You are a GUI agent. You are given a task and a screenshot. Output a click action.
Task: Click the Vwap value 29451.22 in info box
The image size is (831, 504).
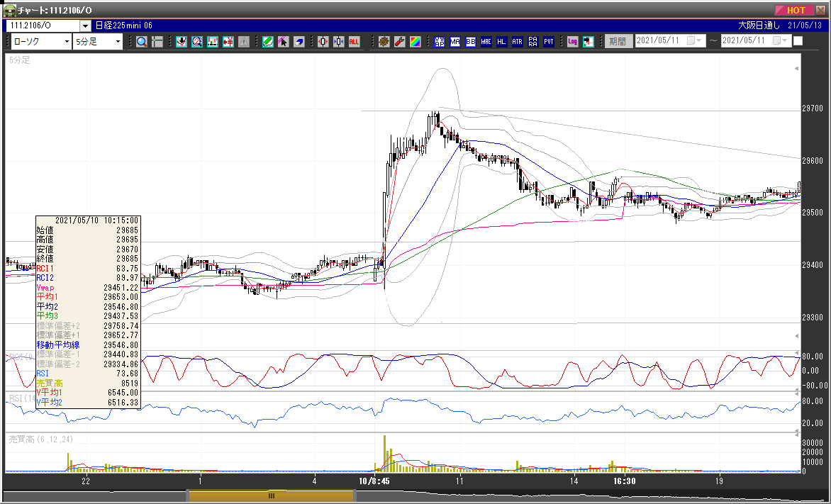click(121, 288)
